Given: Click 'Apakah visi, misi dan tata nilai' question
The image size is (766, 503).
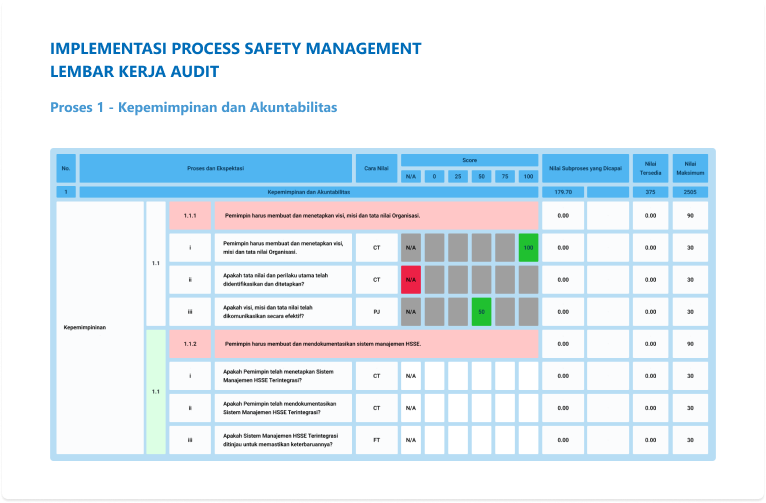Looking at the screenshot, I should point(283,312).
